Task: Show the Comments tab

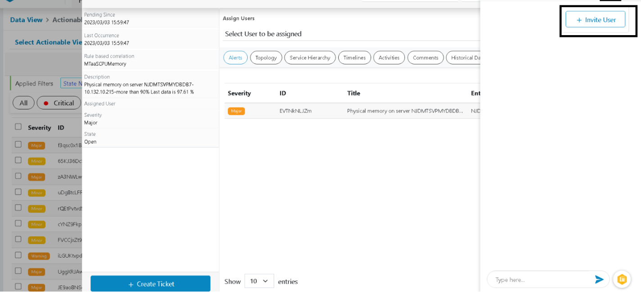Action: pos(425,58)
